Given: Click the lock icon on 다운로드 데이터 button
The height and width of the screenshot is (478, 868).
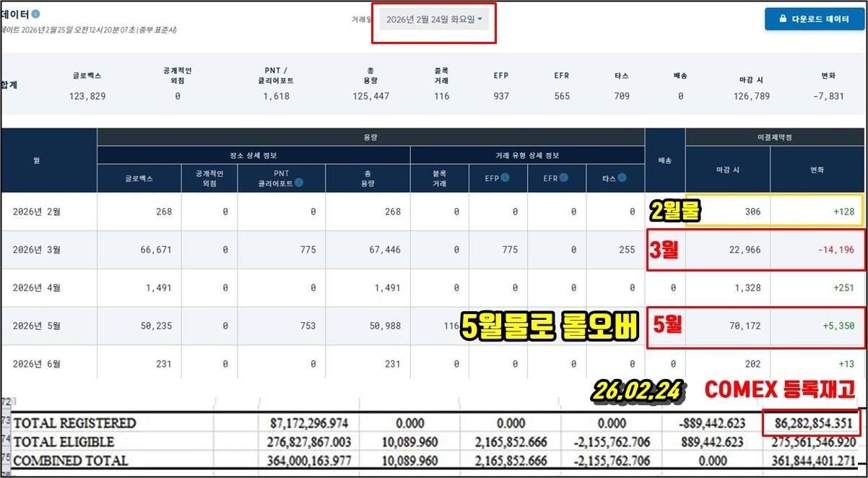Looking at the screenshot, I should pyautogui.click(x=782, y=19).
